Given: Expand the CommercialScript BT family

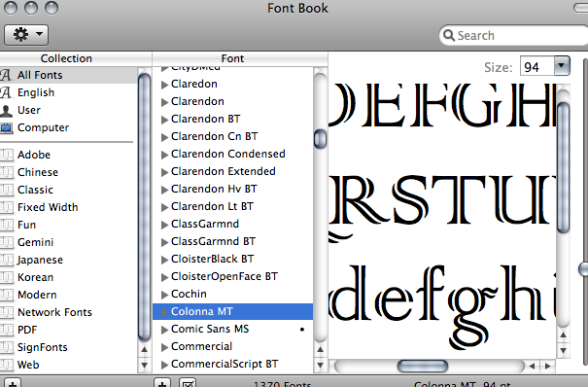Looking at the screenshot, I should (164, 365).
